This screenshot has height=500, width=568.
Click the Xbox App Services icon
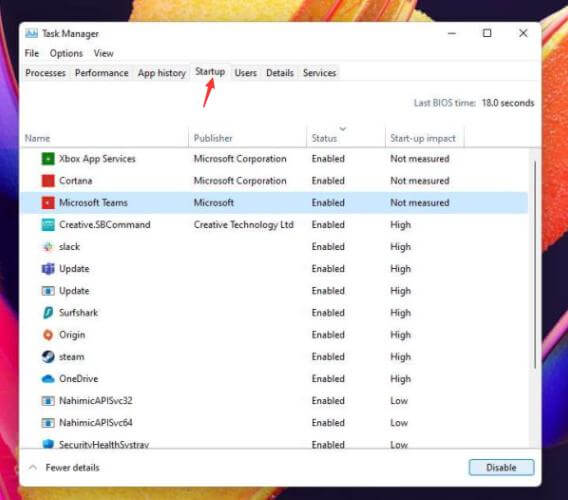click(48, 159)
